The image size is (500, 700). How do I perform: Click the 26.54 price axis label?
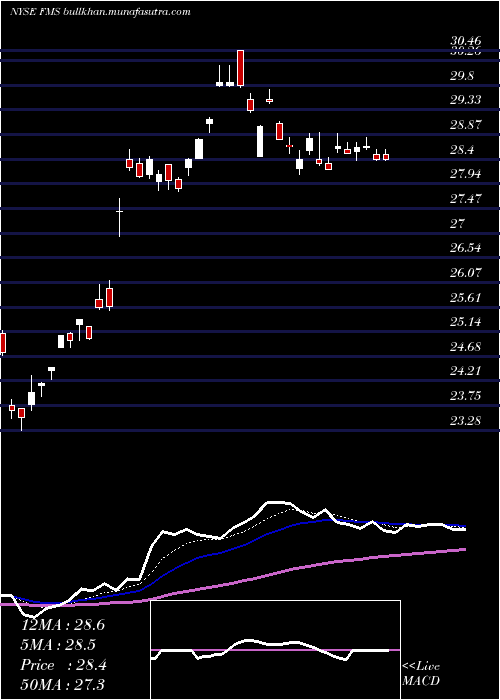(466, 248)
